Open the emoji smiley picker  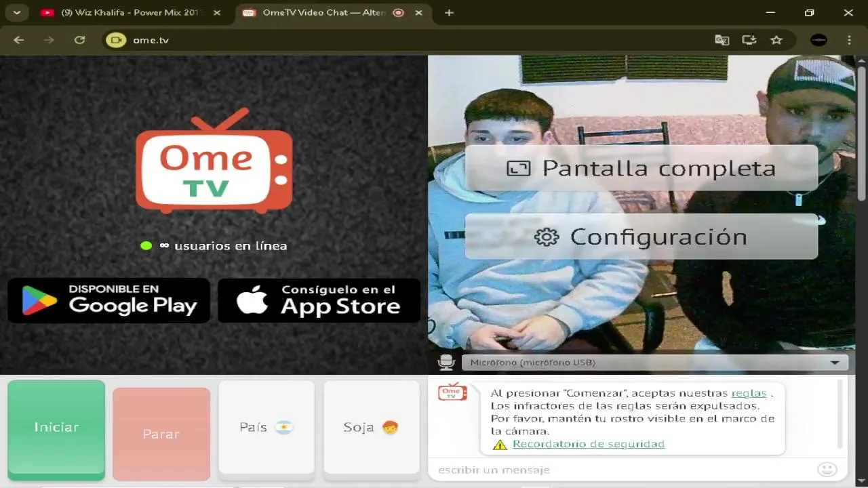(827, 470)
